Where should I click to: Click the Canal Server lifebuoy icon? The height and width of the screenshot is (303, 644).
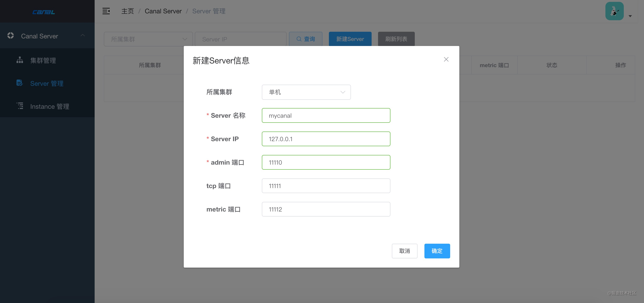[x=11, y=36]
